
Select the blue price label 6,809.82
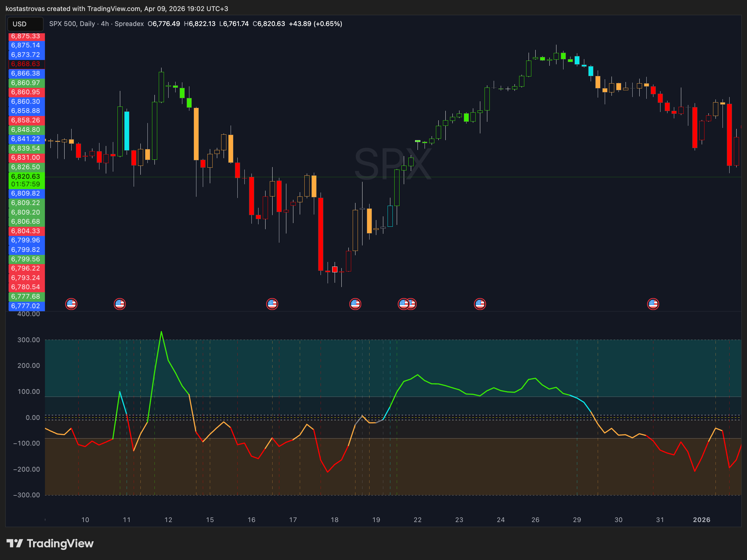coord(26,193)
